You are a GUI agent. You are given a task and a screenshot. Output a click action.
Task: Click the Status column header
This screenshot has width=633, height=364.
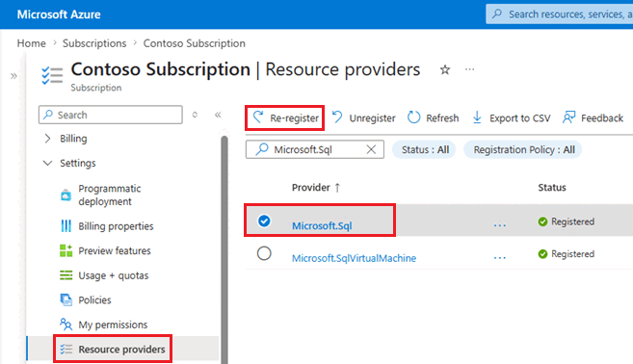(x=552, y=187)
